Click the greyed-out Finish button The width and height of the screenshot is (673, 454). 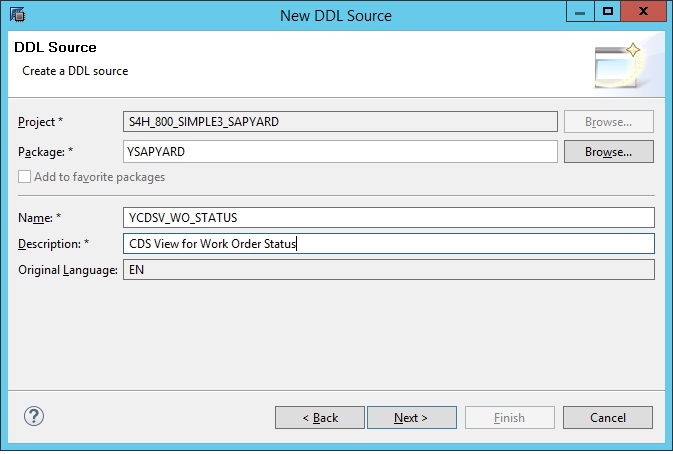510,418
